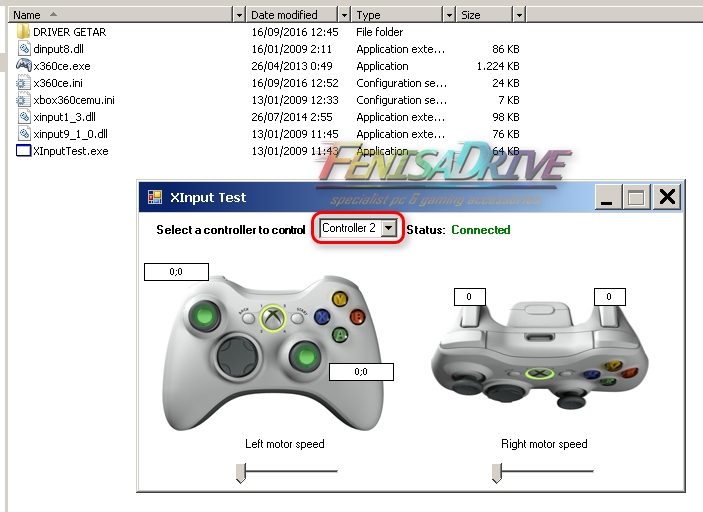Select the DRIVER GETAR folder name
Screen dimensions: 703x512
coord(69,32)
